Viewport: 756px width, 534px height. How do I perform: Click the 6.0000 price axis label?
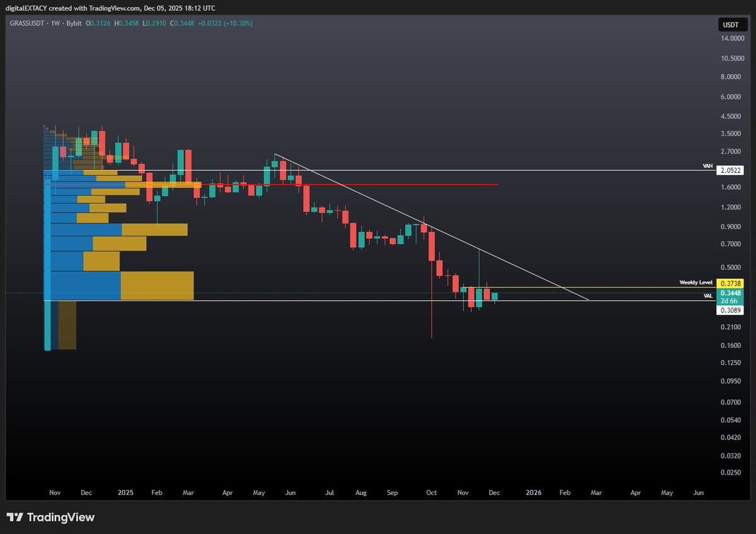(732, 97)
